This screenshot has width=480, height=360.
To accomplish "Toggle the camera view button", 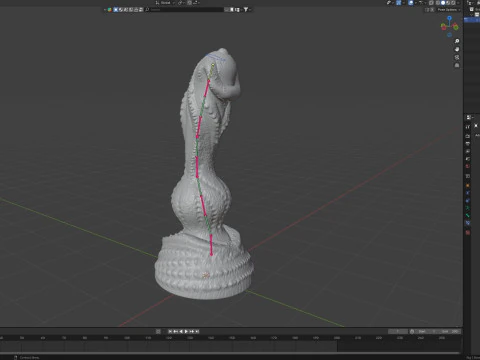I will (x=457, y=57).
